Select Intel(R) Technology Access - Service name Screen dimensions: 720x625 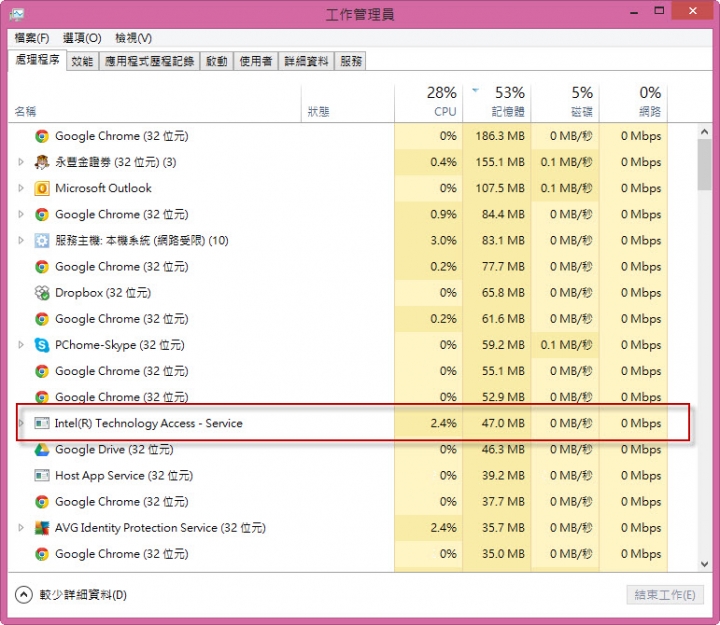(148, 423)
